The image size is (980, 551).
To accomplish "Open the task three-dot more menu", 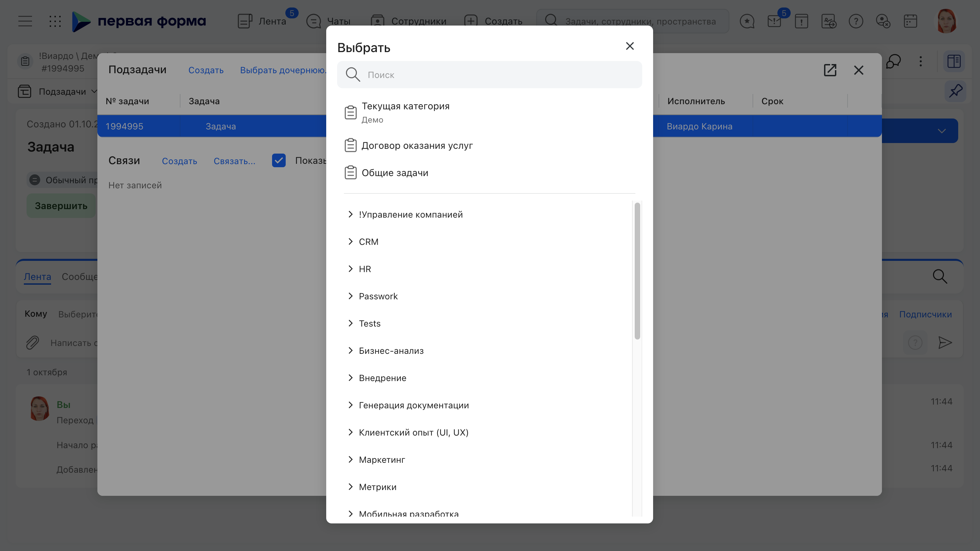I will [920, 61].
